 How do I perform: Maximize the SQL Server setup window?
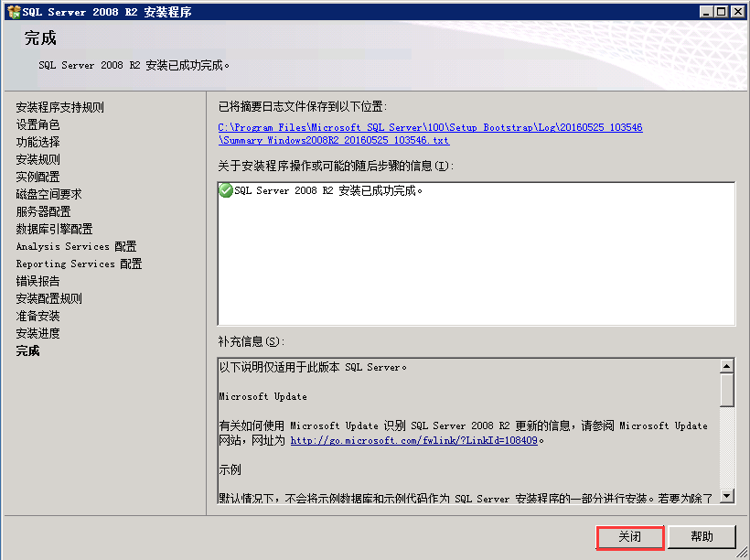click(x=722, y=11)
